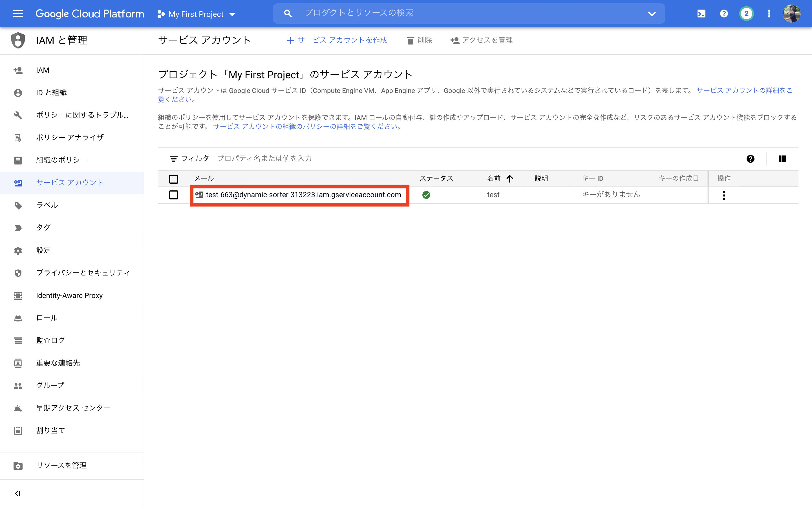Expand the search bar dropdown chevron
The width and height of the screenshot is (812, 507).
[651, 14]
